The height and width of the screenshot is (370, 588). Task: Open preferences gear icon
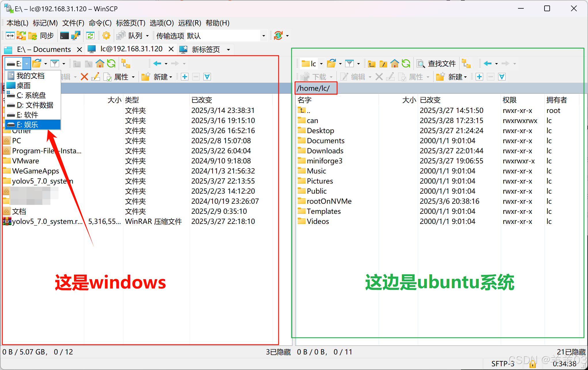click(x=106, y=36)
